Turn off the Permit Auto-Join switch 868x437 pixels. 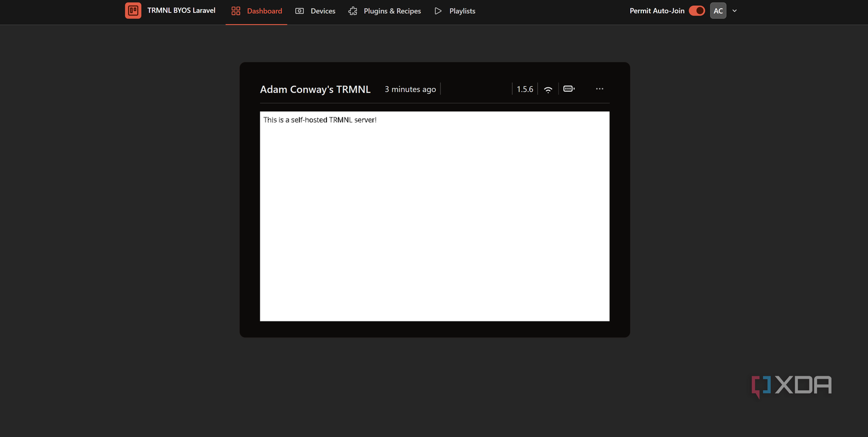pos(697,11)
